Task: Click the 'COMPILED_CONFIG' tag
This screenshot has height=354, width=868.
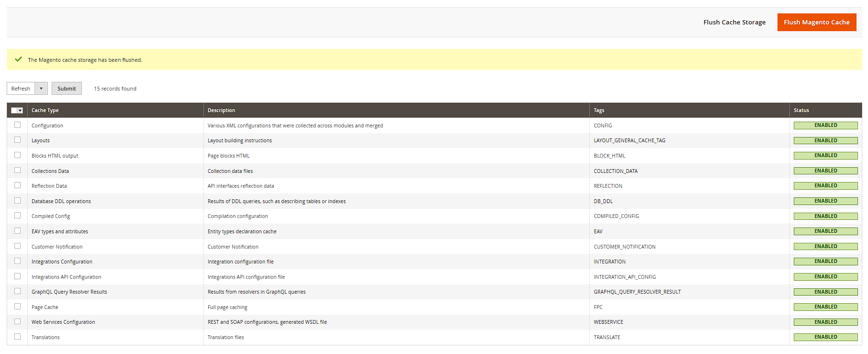Action: pyautogui.click(x=616, y=216)
